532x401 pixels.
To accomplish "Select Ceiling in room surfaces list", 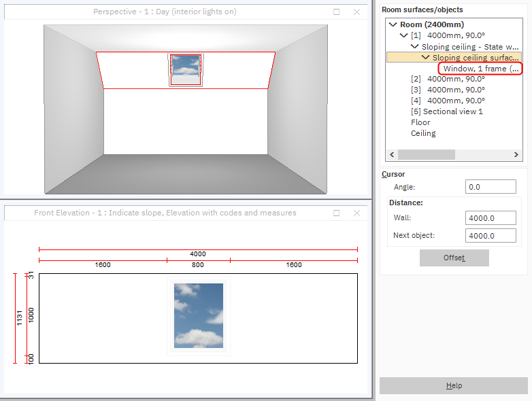I will 423,133.
